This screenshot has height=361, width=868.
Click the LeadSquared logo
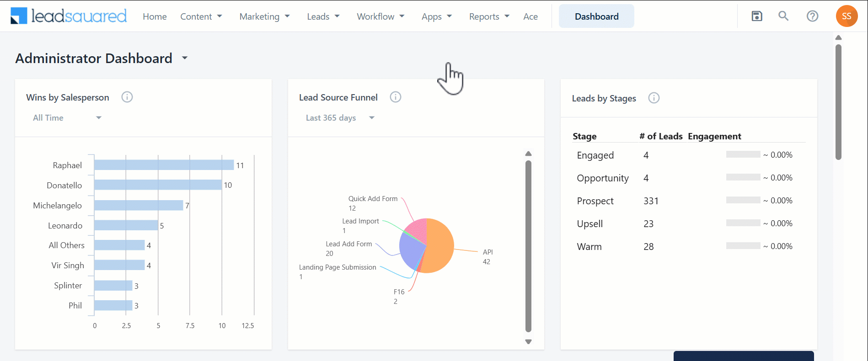coord(69,16)
